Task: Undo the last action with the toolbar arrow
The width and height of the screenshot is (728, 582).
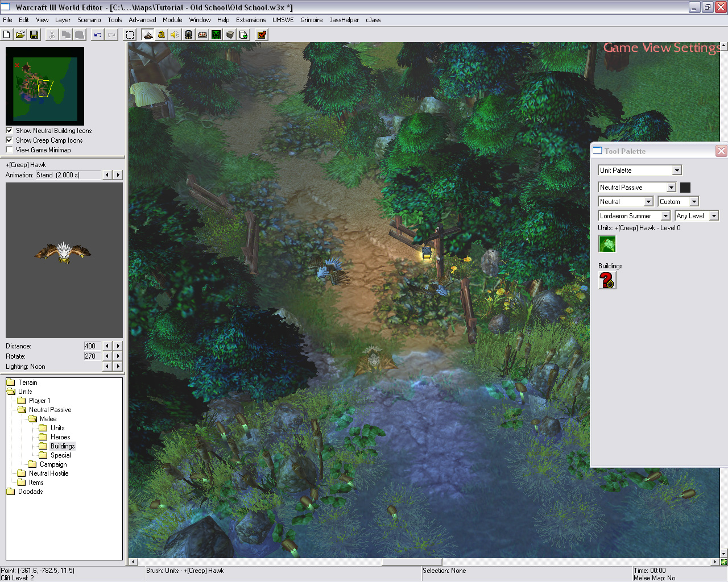Action: (x=98, y=35)
